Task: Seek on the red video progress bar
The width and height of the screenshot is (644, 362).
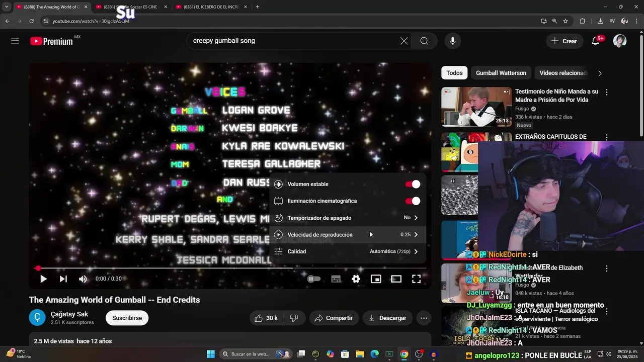Action: 230,268
